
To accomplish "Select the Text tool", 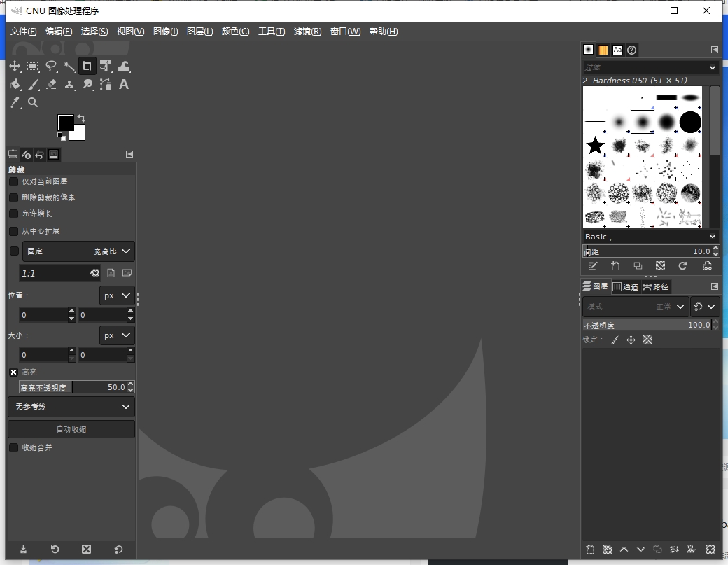I will point(124,84).
